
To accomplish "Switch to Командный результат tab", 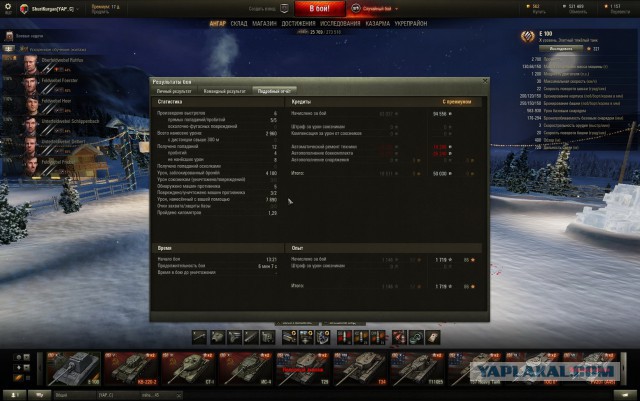I will pyautogui.click(x=224, y=91).
